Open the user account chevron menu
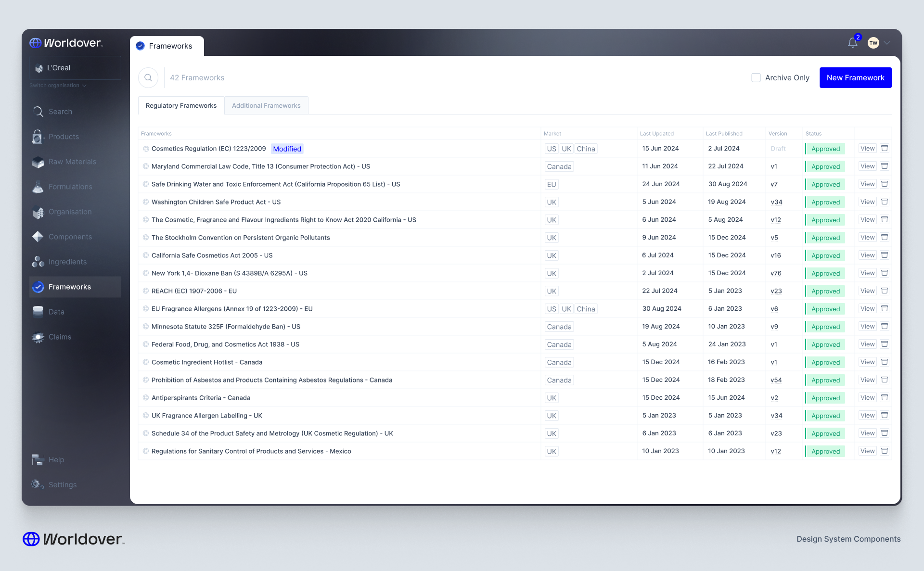924x571 pixels. click(887, 43)
